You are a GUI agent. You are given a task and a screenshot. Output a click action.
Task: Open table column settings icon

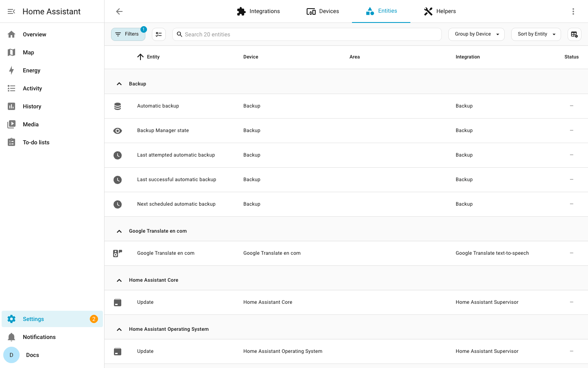pyautogui.click(x=575, y=34)
